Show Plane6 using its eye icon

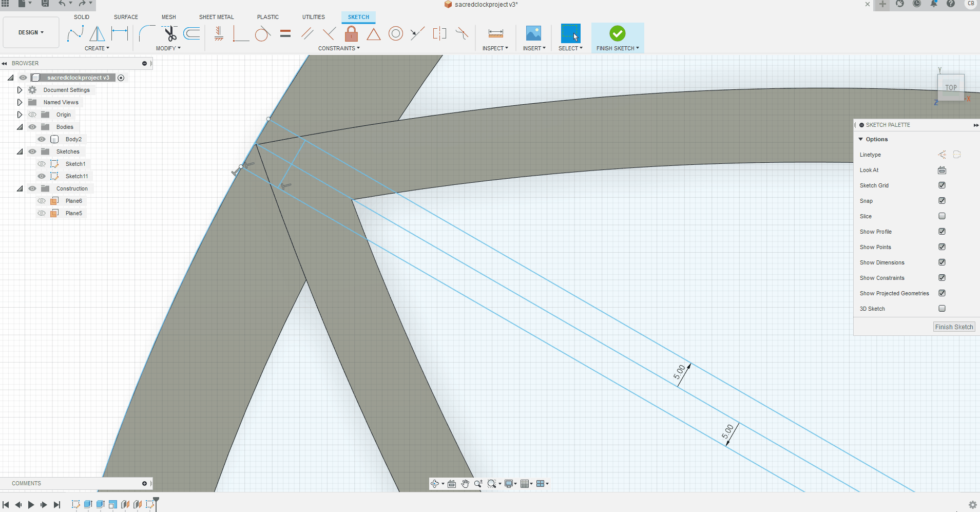point(42,201)
